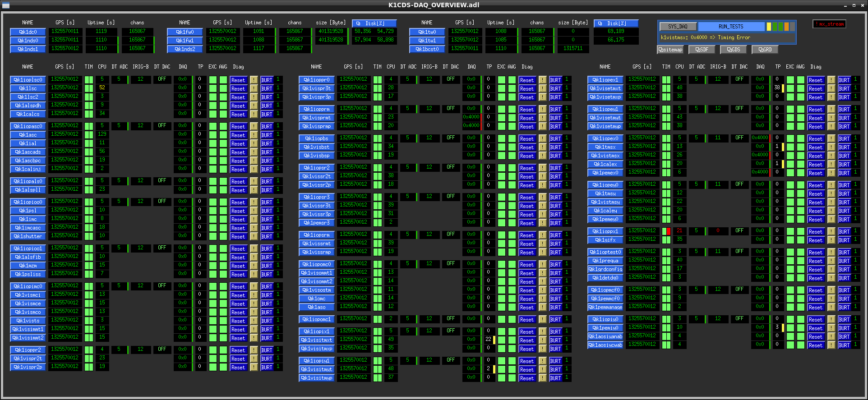Reset diagnostics for the k1visprmt row
Viewport: 868px width, 400px height.
pos(527,118)
